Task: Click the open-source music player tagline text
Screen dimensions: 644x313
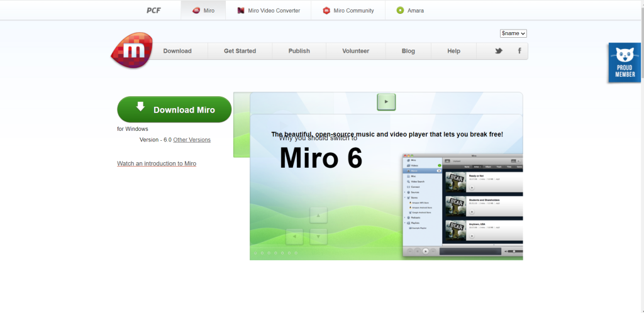Action: (387, 134)
